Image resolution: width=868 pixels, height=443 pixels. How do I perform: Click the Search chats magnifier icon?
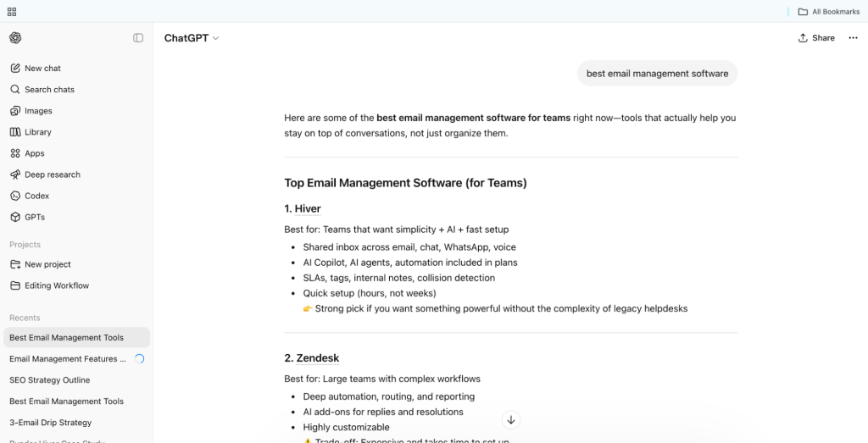click(x=15, y=89)
